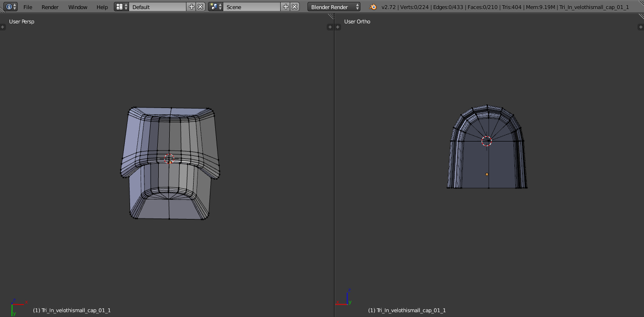The width and height of the screenshot is (644, 317).
Task: Click the object name in the Info header
Action: pos(594,7)
